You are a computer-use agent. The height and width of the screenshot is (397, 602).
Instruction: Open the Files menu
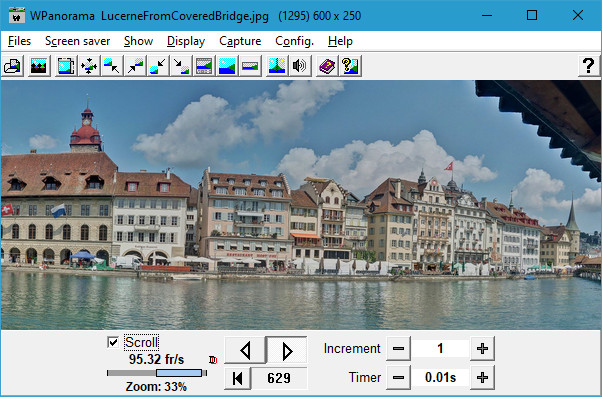19,41
